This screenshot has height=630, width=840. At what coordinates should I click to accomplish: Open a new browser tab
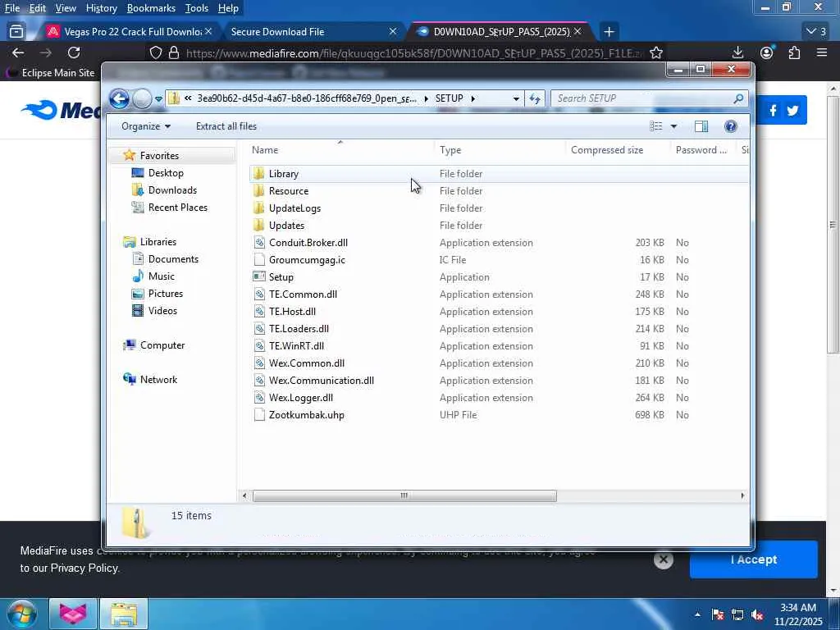(x=609, y=32)
